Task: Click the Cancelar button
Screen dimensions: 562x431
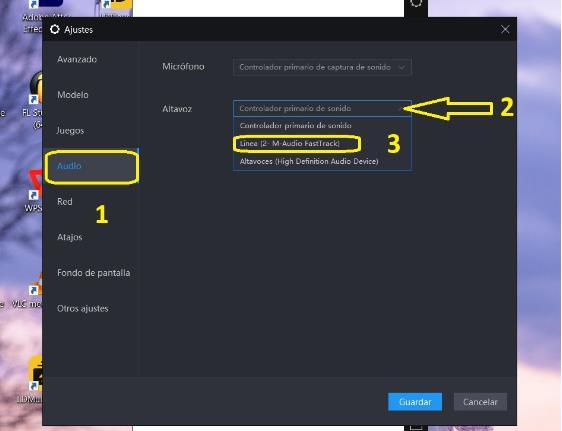Action: 480,402
